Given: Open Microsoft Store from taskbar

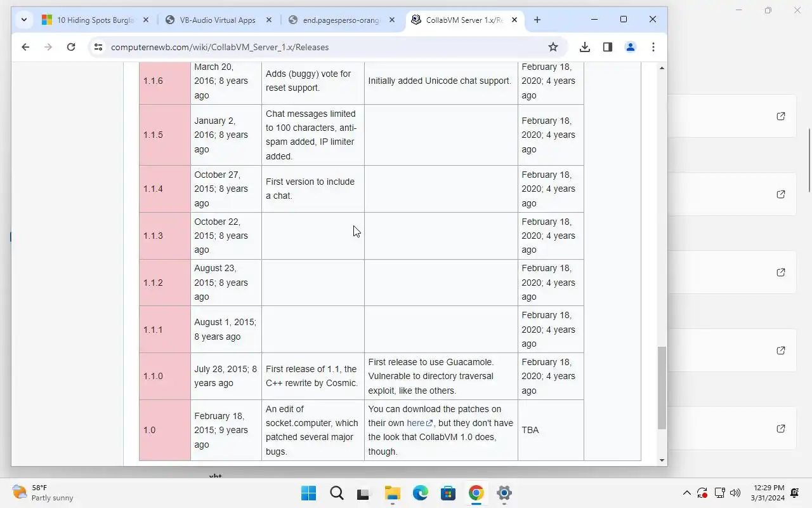Looking at the screenshot, I should tap(449, 493).
